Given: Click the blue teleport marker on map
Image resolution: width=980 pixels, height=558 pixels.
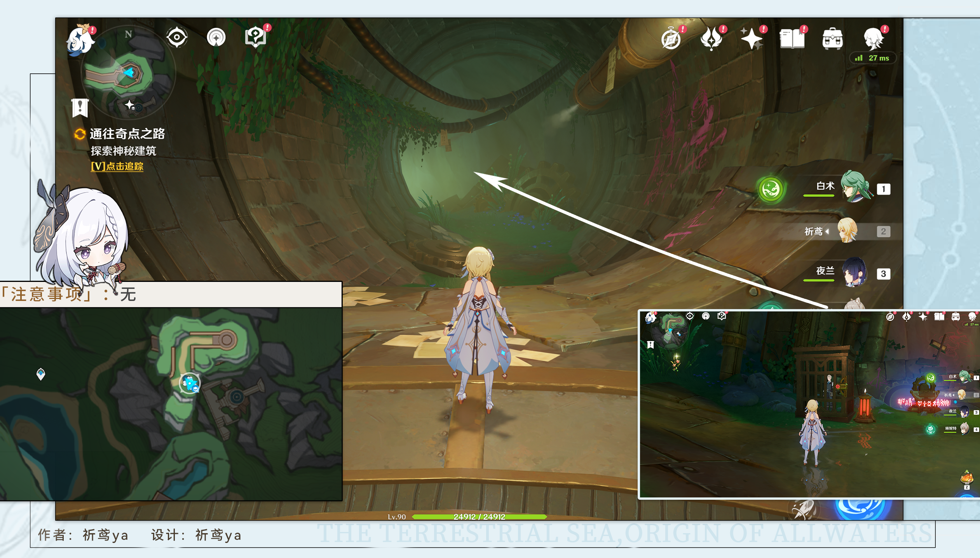Looking at the screenshot, I should click(x=40, y=374).
